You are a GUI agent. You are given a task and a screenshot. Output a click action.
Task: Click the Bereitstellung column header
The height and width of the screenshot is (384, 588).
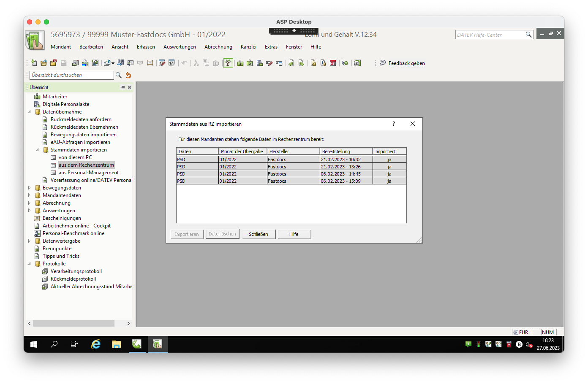(346, 151)
